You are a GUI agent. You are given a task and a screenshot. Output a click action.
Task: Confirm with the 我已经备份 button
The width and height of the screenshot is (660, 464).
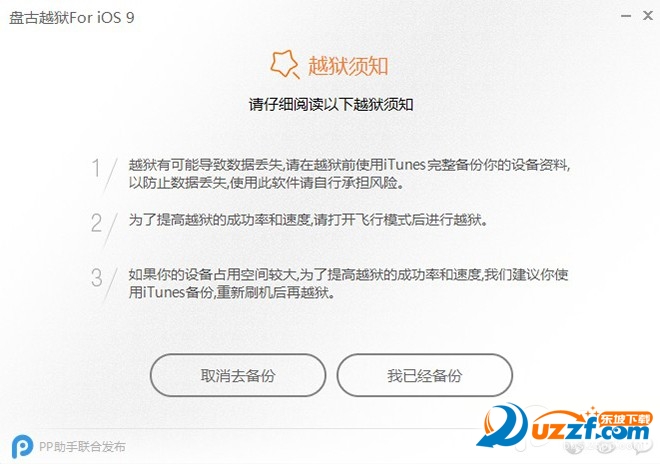425,375
